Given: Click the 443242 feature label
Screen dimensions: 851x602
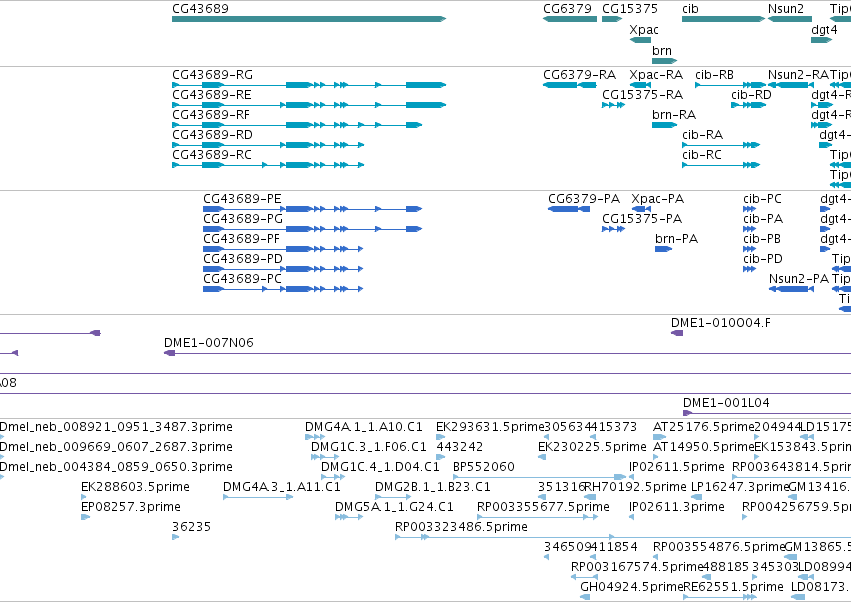Looking at the screenshot, I should click(460, 447).
